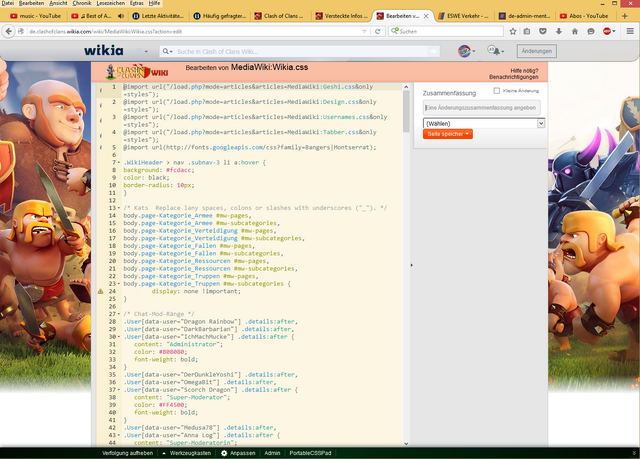The image size is (640, 459).
Task: Open the Chronik menu
Action: tap(82, 3)
